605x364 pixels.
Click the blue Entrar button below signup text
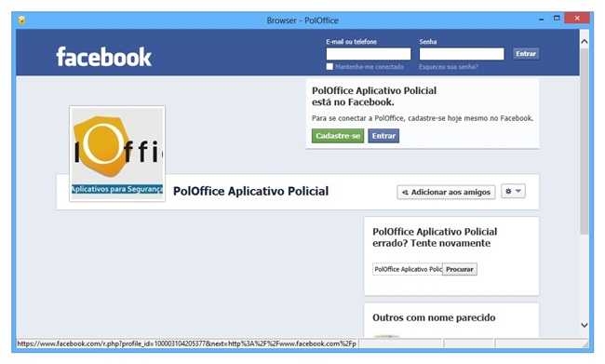383,136
